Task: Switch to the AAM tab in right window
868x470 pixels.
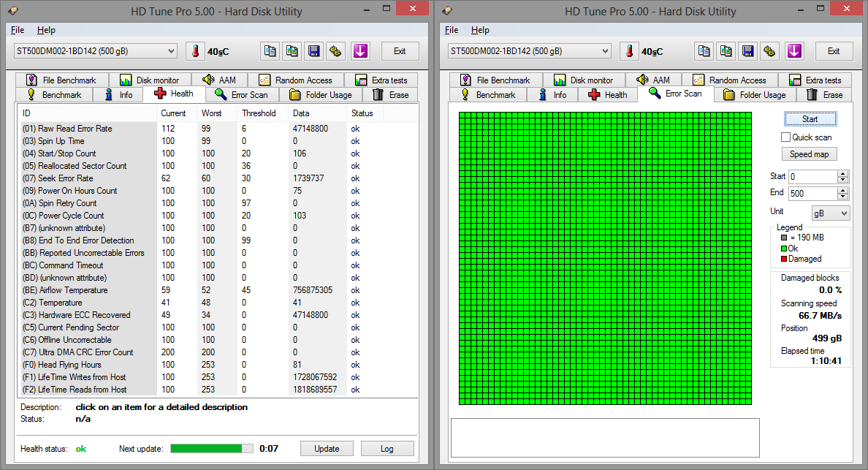Action: click(x=653, y=80)
